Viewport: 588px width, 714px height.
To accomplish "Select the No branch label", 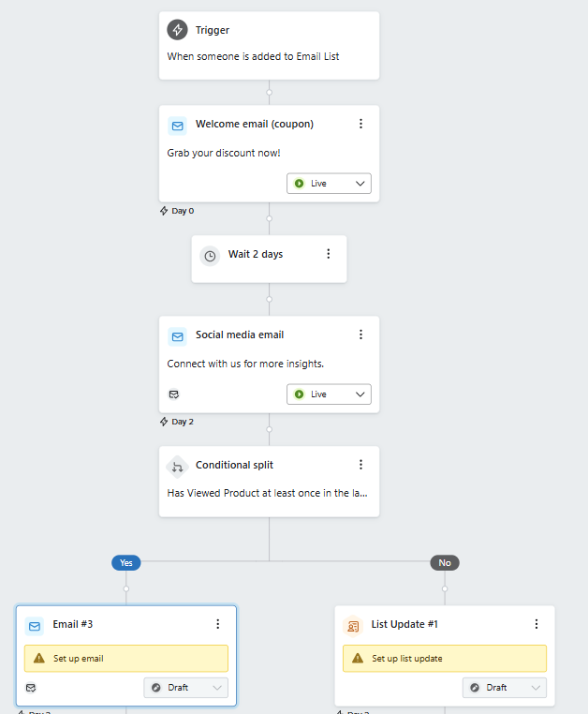I will [x=445, y=563].
